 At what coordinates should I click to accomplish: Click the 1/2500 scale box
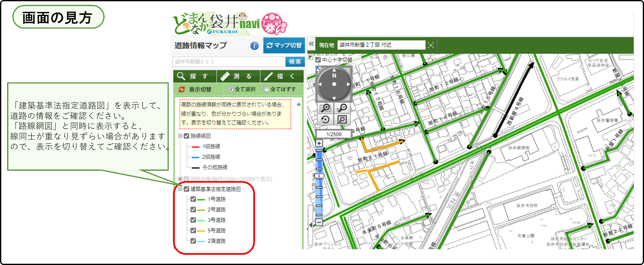[334, 134]
